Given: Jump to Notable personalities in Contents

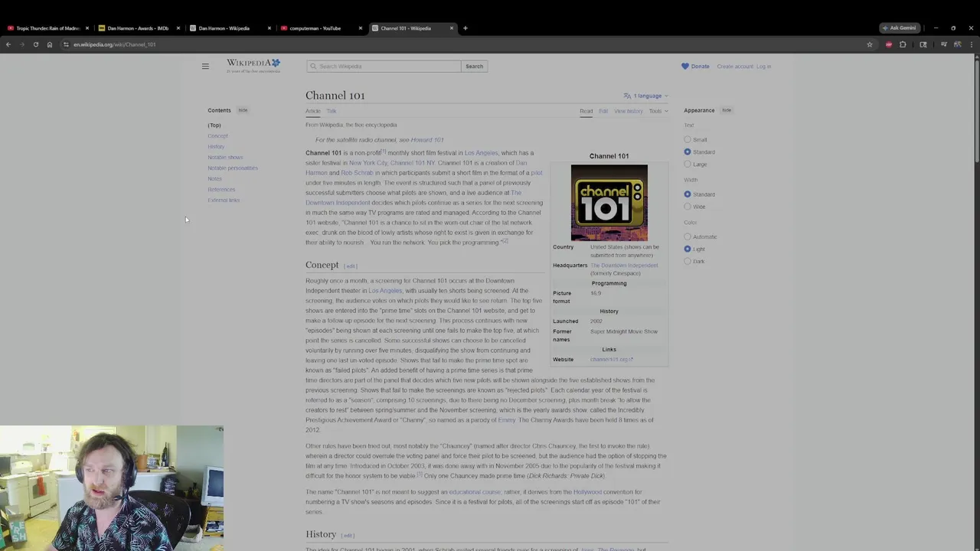Looking at the screenshot, I should [233, 168].
